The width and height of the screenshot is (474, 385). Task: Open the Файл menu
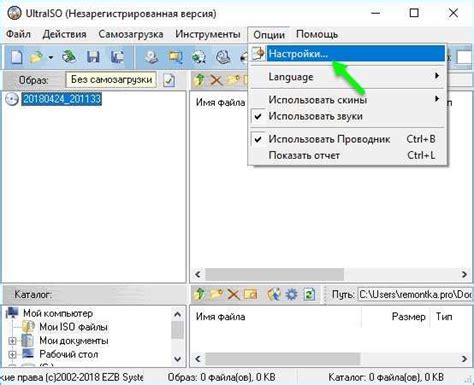coord(19,34)
